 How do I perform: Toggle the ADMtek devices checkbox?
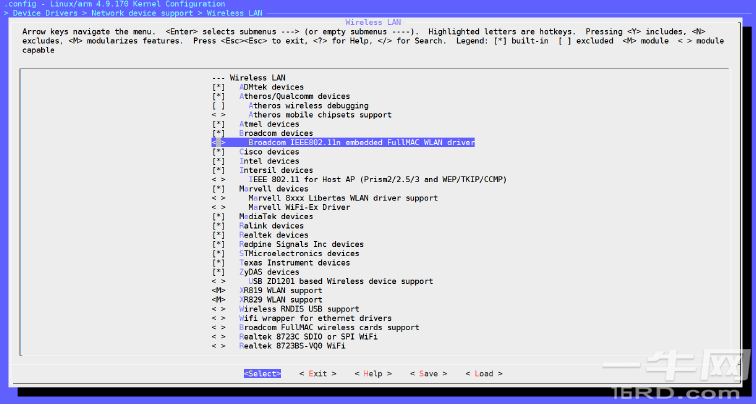(x=218, y=87)
